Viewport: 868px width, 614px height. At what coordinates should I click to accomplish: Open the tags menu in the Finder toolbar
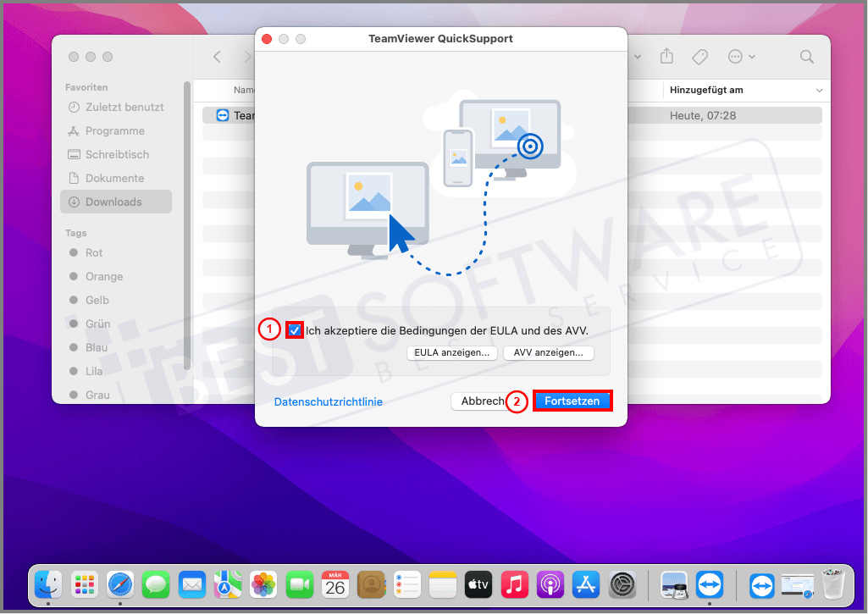[699, 57]
